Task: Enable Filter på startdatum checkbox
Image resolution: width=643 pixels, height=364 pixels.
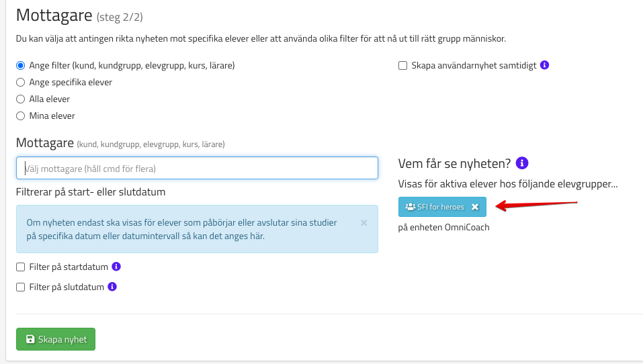Action: pos(21,267)
